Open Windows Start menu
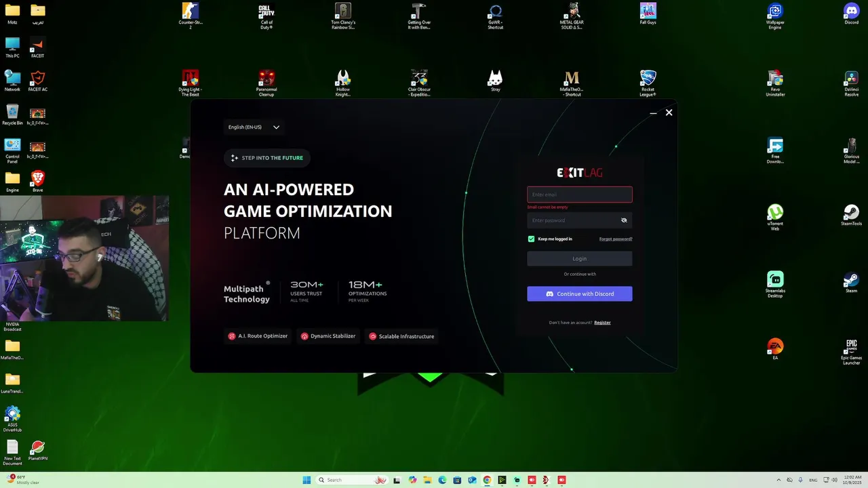Image resolution: width=868 pixels, height=488 pixels. point(307,480)
